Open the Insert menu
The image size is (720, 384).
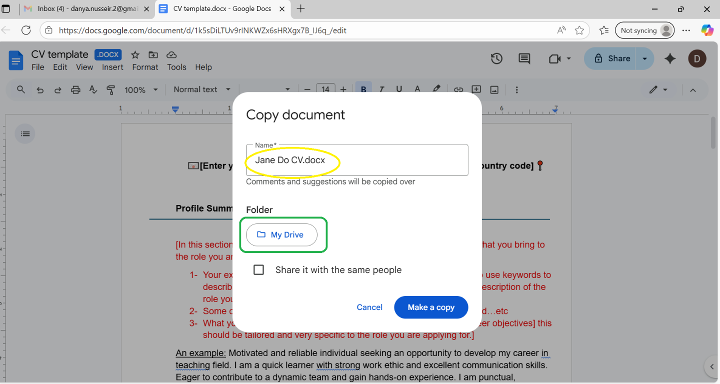(112, 67)
